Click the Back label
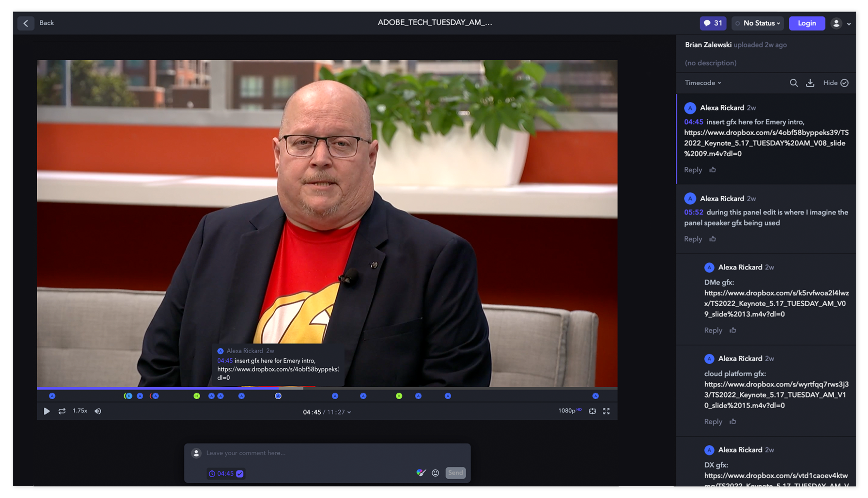This screenshot has height=498, width=868. [x=47, y=23]
